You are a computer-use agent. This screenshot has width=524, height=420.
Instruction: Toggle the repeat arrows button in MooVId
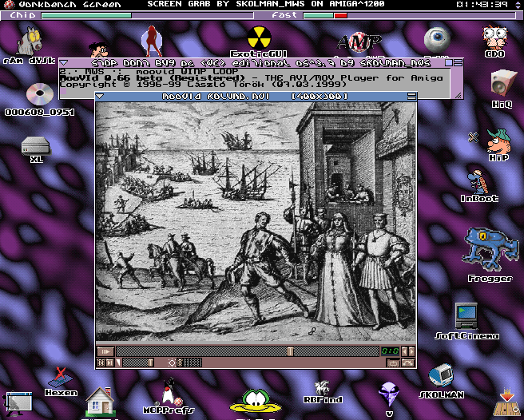point(408,363)
